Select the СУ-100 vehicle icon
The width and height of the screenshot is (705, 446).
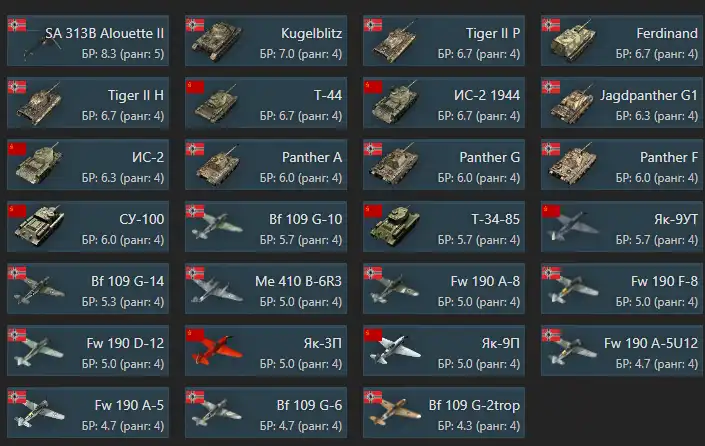(x=39, y=227)
